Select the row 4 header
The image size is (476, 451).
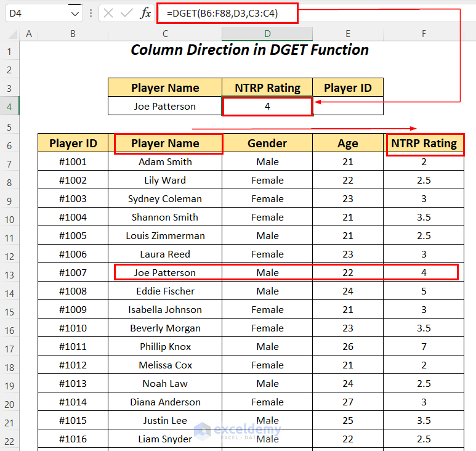click(x=10, y=106)
